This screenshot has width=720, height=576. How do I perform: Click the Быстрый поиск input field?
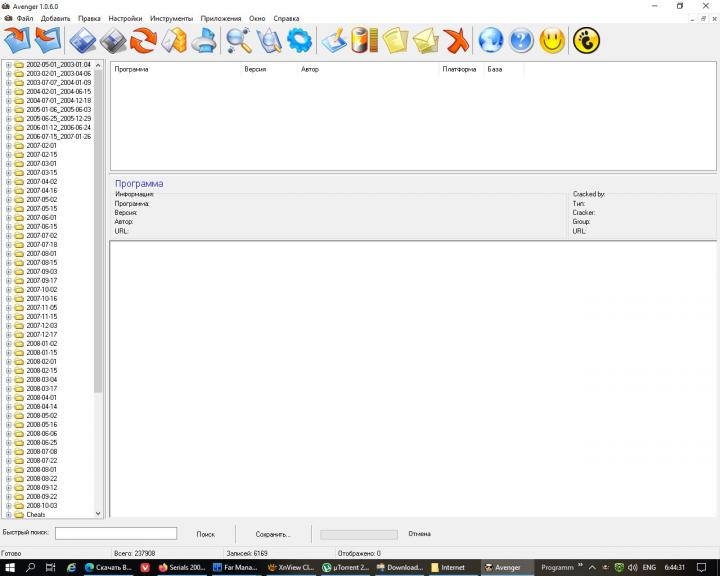115,534
